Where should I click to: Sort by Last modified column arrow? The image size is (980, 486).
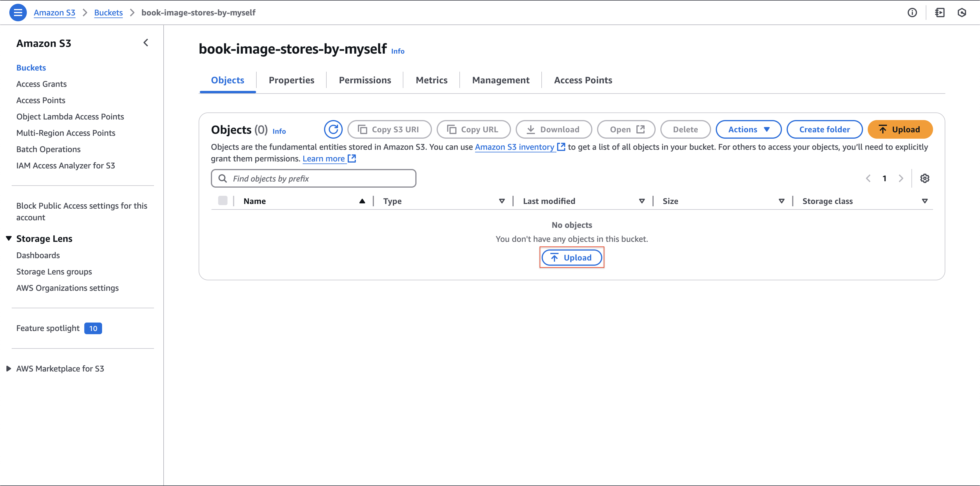642,201
